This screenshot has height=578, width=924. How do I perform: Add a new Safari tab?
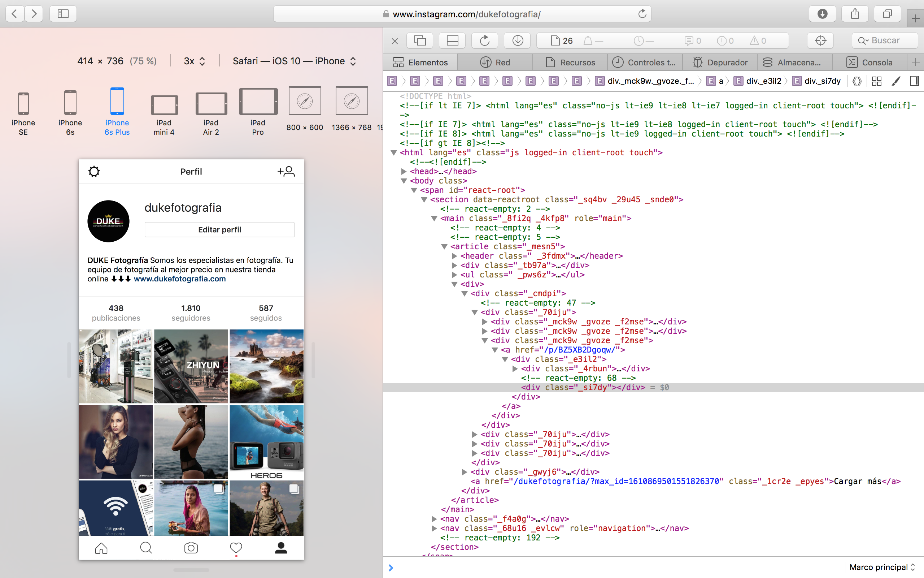coord(915,18)
